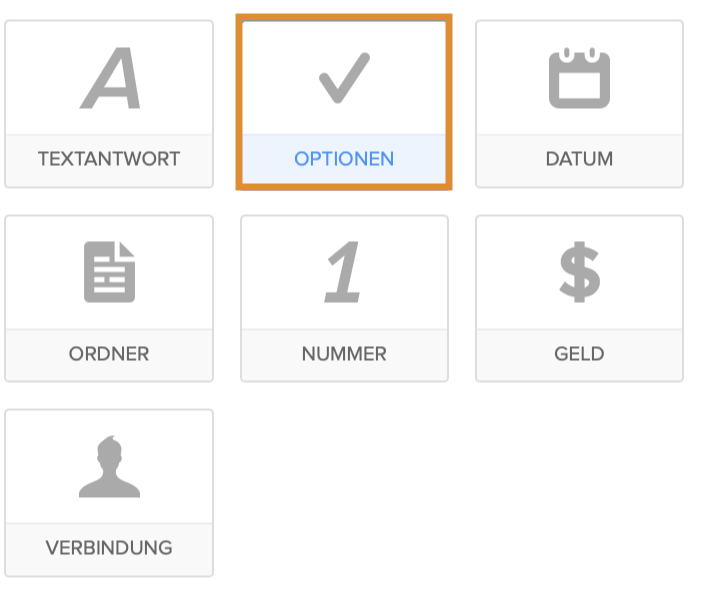Pick the Nummer field type tile
This screenshot has width=702, height=604.
point(344,298)
